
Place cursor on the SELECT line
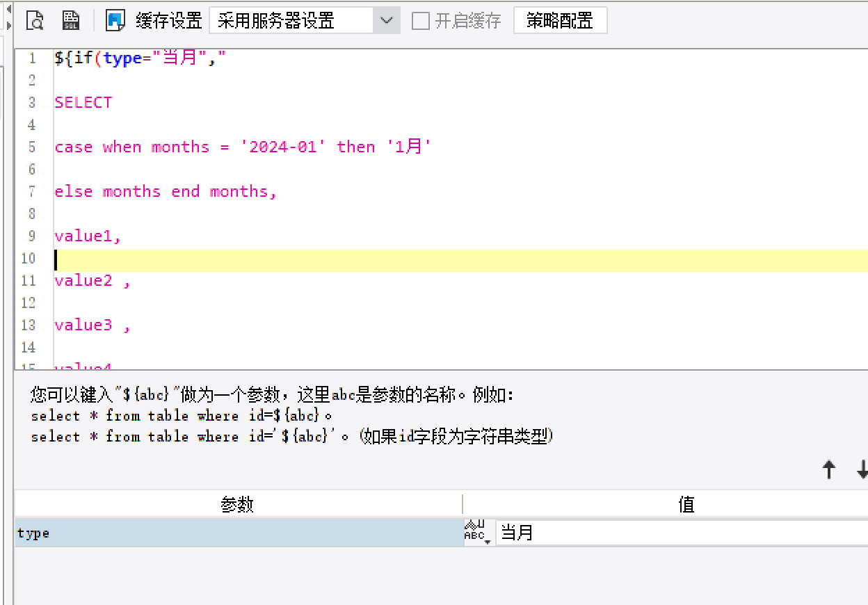(83, 102)
